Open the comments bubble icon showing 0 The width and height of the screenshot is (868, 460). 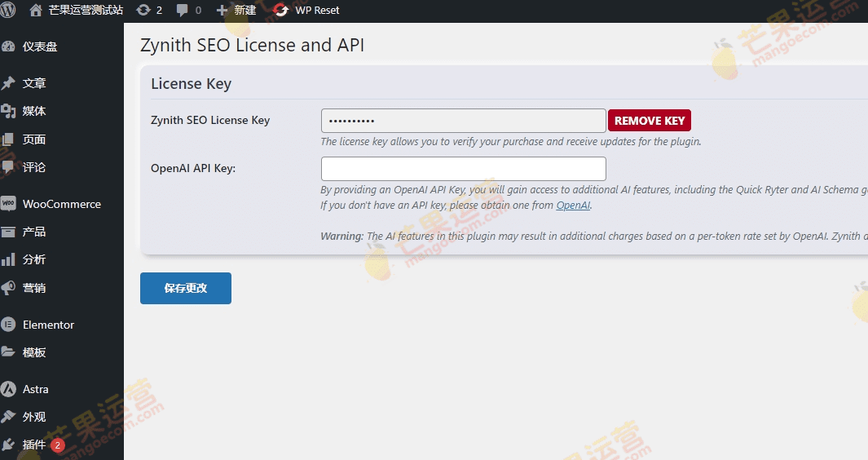click(x=182, y=10)
